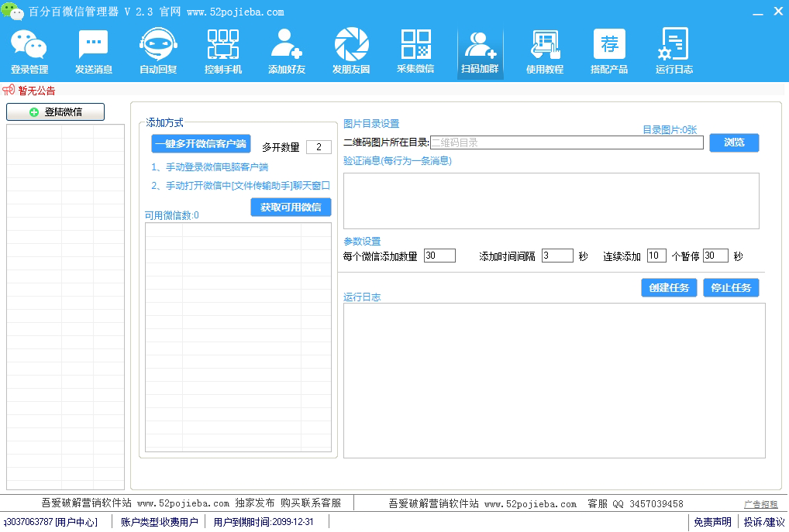Click 用户到期时间:2099-12-31 status text

tap(264, 522)
